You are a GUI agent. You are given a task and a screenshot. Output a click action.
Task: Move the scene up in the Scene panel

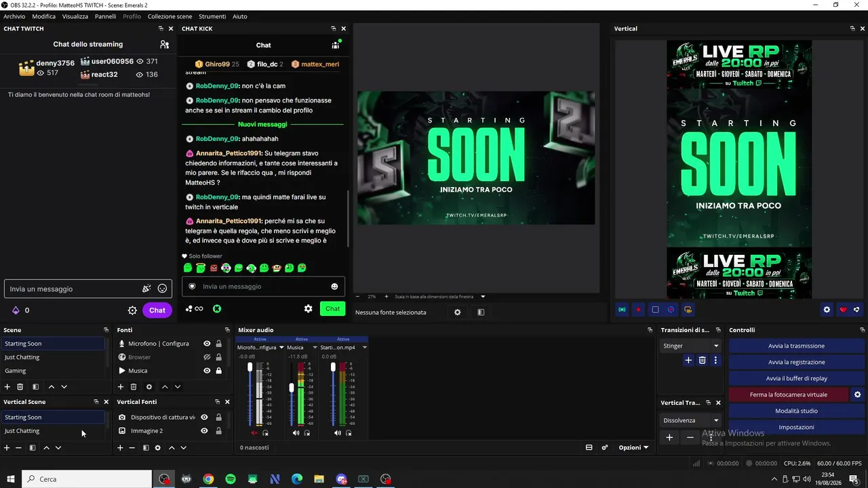pos(51,387)
